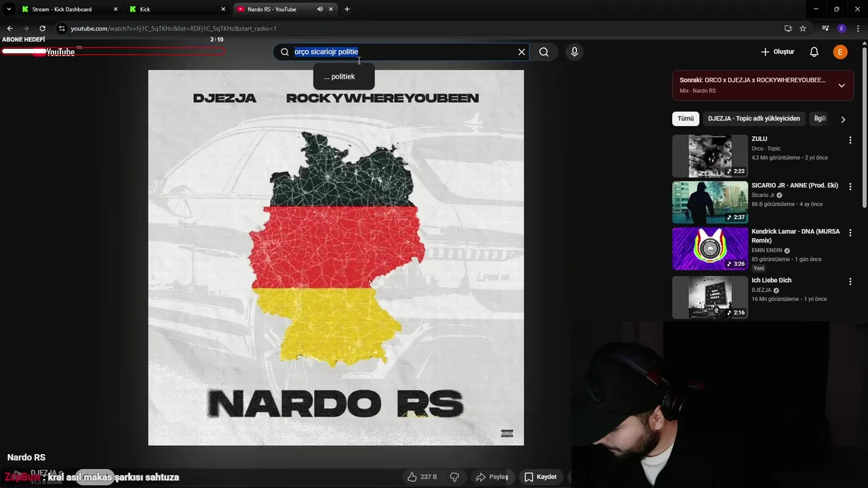Open the orange account avatar menu
The height and width of the screenshot is (488, 868).
coord(840,52)
